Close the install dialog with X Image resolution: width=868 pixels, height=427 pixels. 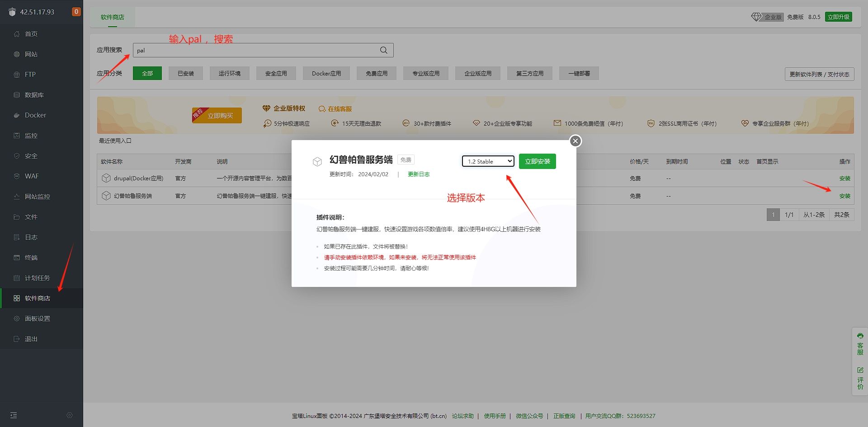coord(576,141)
